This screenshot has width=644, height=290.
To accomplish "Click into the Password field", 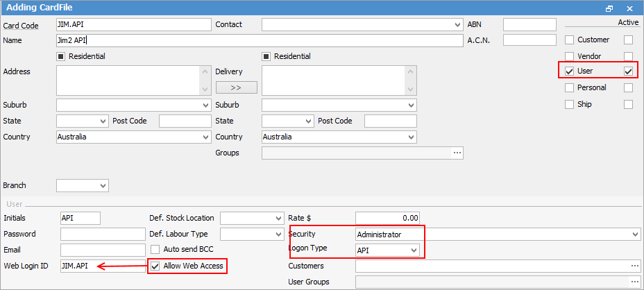I will tap(102, 234).
